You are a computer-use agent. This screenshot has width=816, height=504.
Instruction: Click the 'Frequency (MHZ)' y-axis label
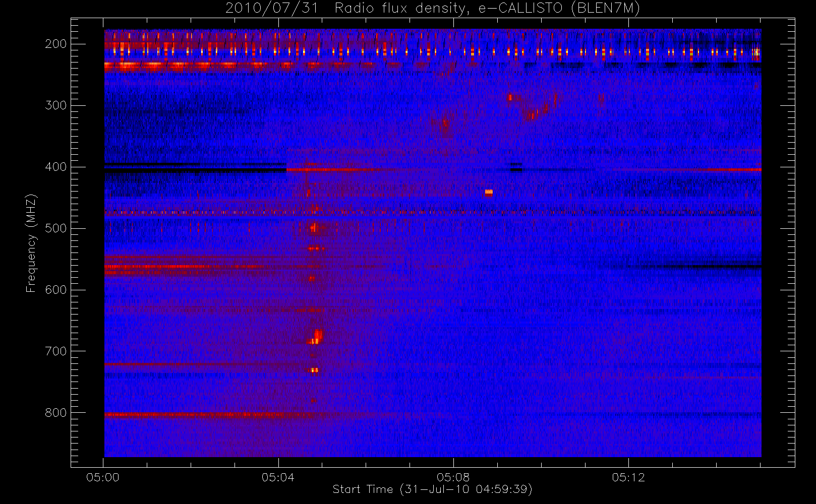coord(31,243)
